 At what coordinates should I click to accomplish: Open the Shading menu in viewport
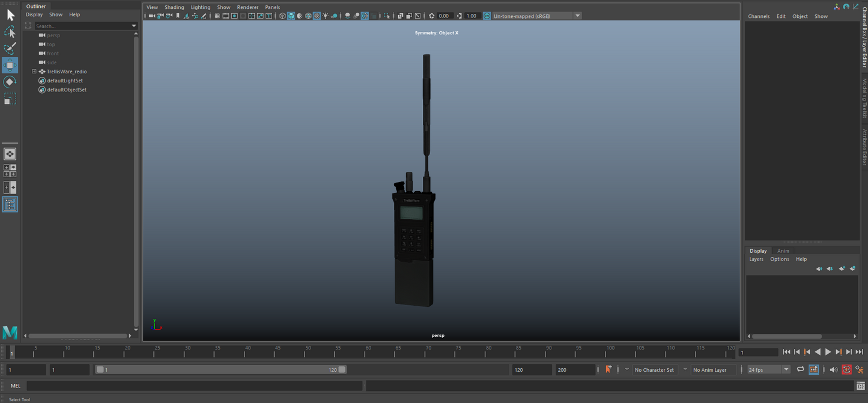174,7
